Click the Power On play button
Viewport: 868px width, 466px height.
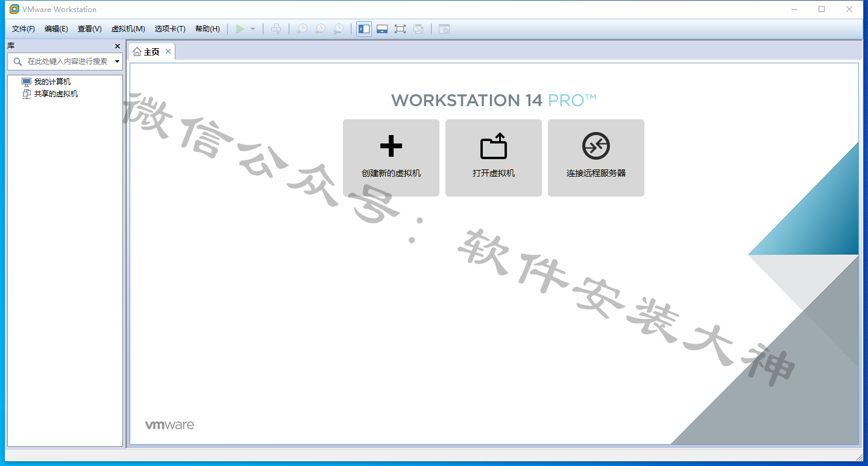click(241, 29)
